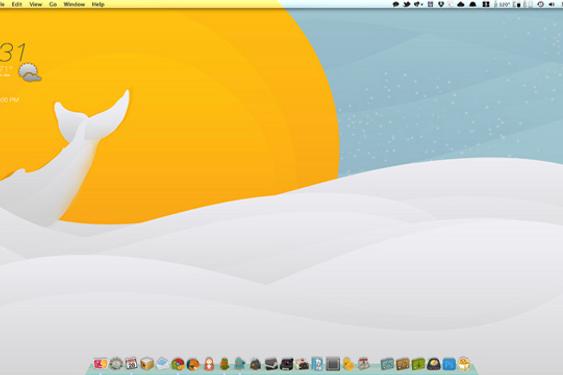
Task: Open the bright blue folder dock icon
Action: pyautogui.click(x=449, y=364)
